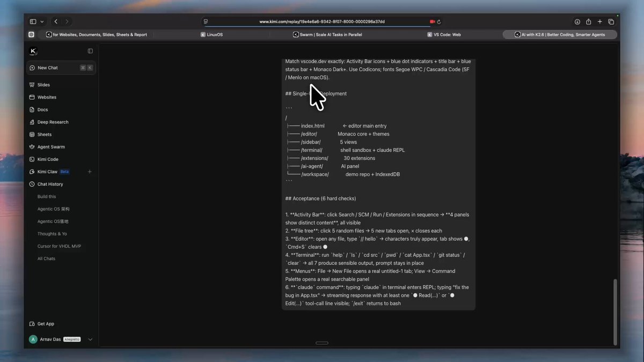Open the Docs icon in sidebar
Image resolution: width=644 pixels, height=362 pixels.
pos(32,109)
